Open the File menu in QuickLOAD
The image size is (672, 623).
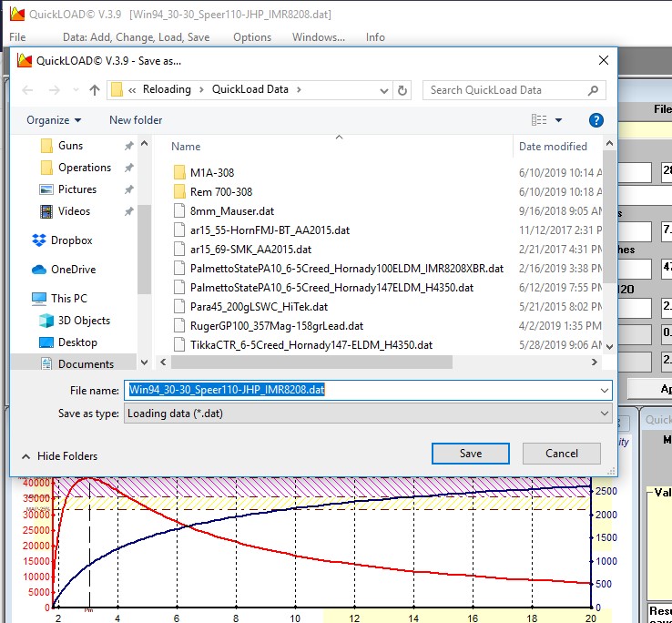17,37
